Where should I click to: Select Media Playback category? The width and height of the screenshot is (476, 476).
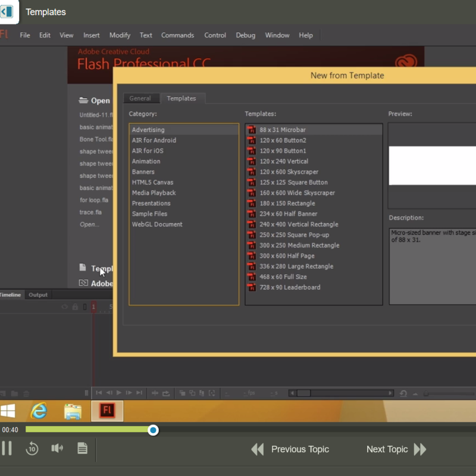[x=184, y=193]
